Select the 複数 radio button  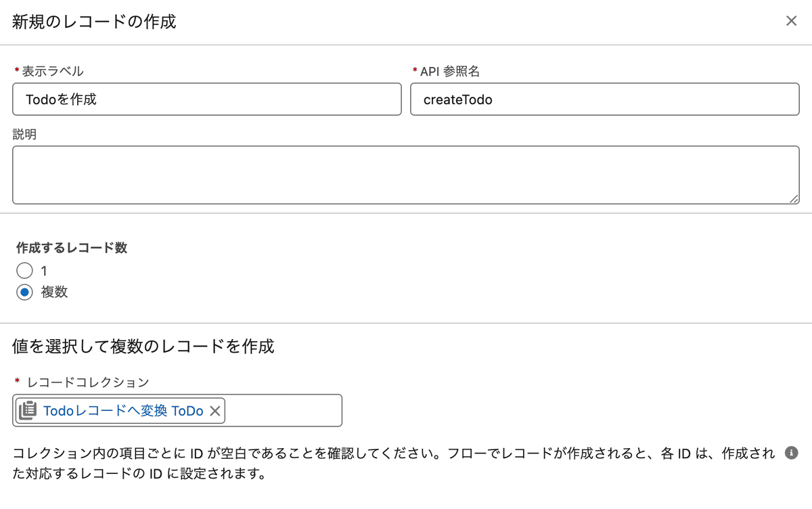pyautogui.click(x=24, y=292)
